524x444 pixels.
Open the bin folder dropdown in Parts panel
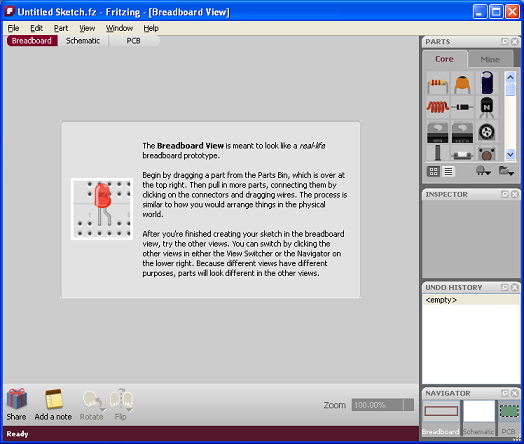point(506,171)
